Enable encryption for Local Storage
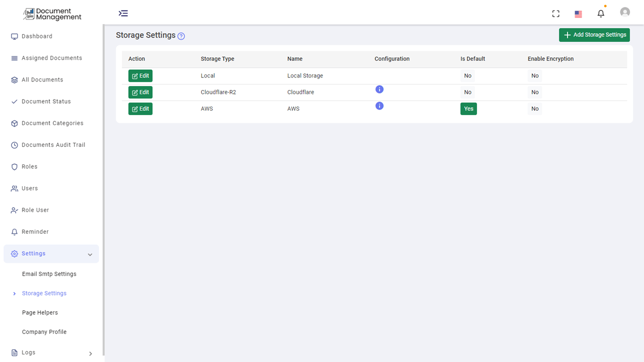644x362 pixels. pos(534,75)
